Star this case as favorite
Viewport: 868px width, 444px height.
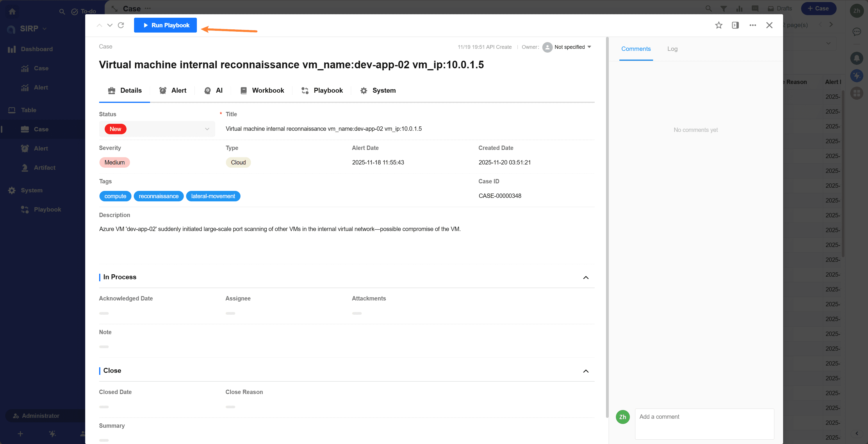click(719, 25)
